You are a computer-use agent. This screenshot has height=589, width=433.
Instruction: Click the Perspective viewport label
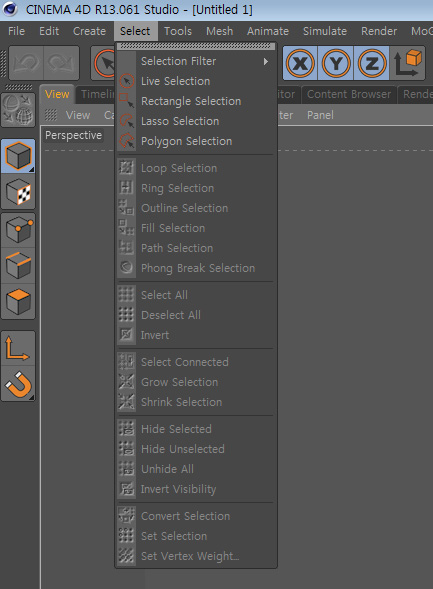click(x=74, y=135)
